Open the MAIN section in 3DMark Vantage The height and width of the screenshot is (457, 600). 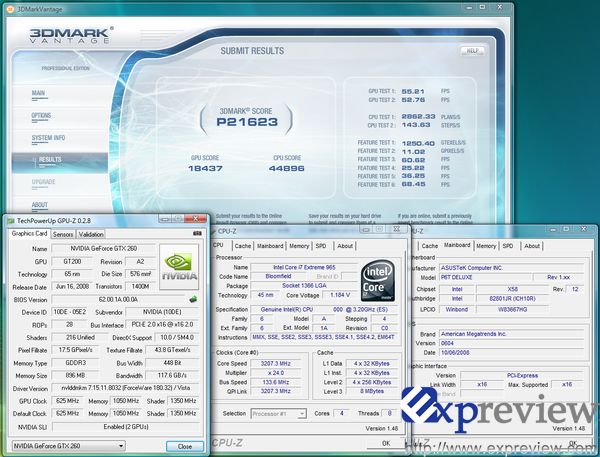point(38,93)
